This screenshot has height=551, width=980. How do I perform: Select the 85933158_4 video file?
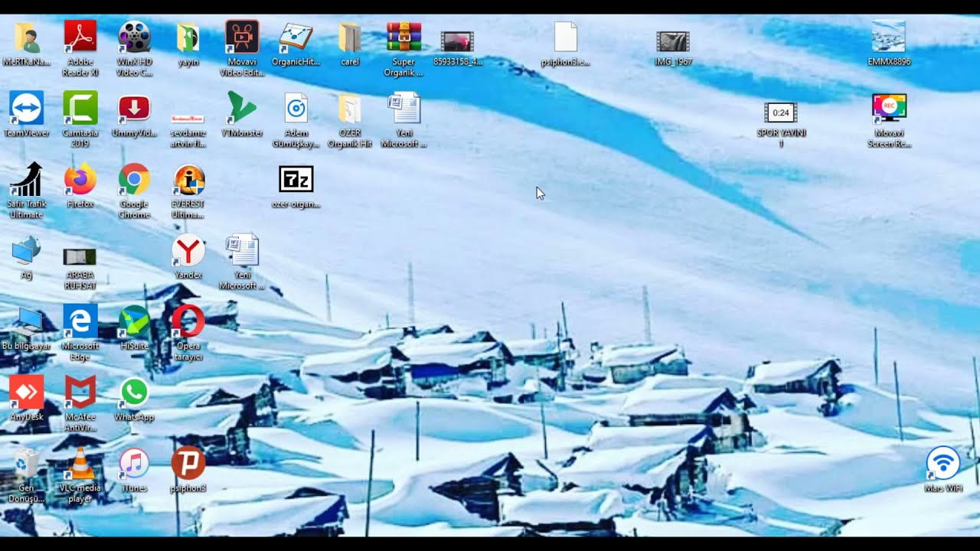[458, 41]
